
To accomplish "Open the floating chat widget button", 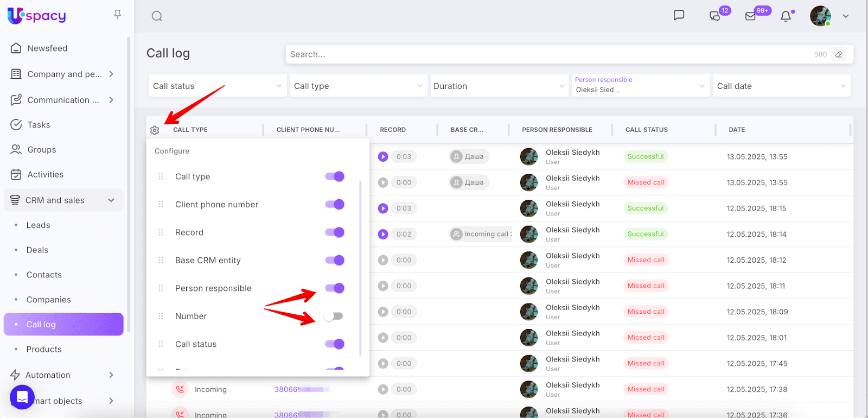I will (x=22, y=397).
